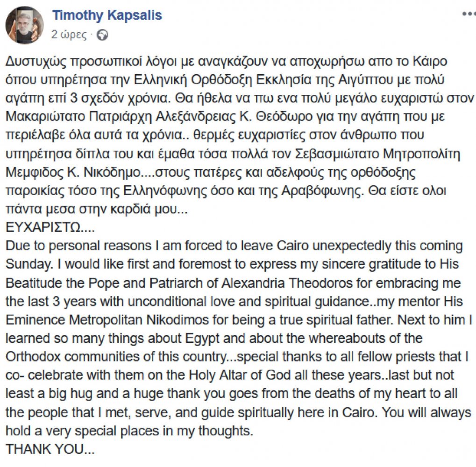Click "Patriarch of Alexandria Theodoros" phrase
This screenshot has width=476, height=467.
tap(258, 283)
